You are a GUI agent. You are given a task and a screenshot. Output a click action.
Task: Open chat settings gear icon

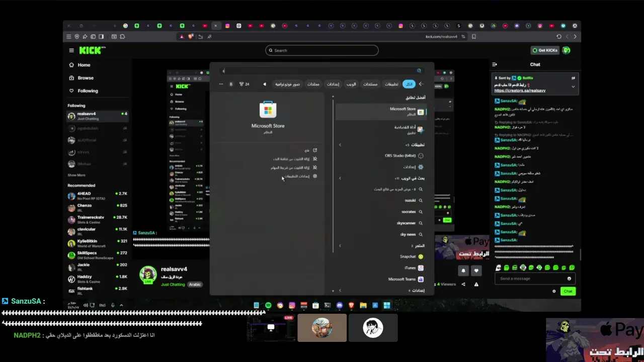coord(554,291)
